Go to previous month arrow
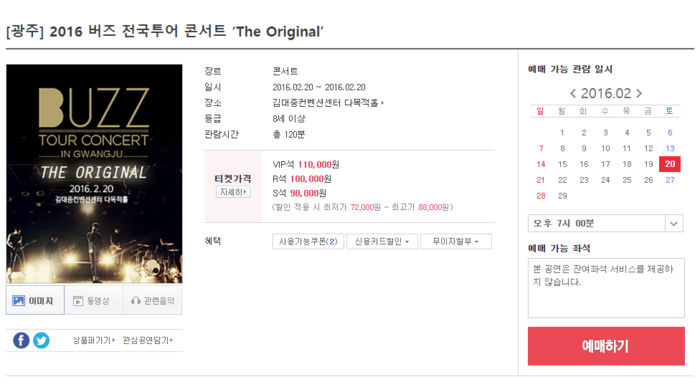The height and width of the screenshot is (387, 700). [x=573, y=93]
